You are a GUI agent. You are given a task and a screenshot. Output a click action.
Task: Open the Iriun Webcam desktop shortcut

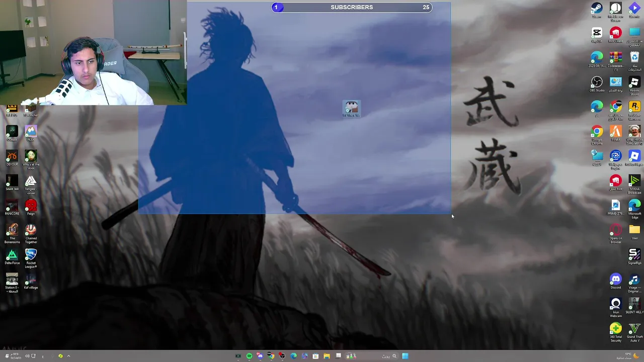(x=616, y=307)
